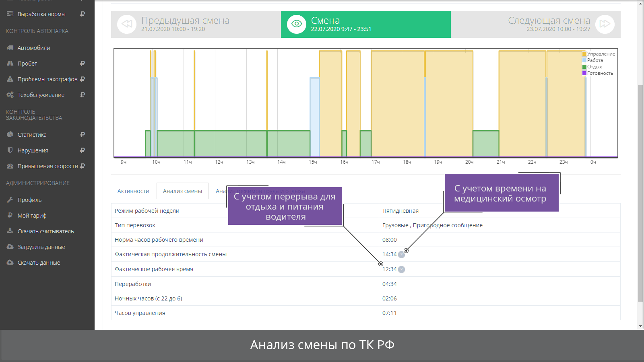The width and height of the screenshot is (644, 362).
Task: Click ruble icon next to Превышения скорости
Action: [x=83, y=166]
